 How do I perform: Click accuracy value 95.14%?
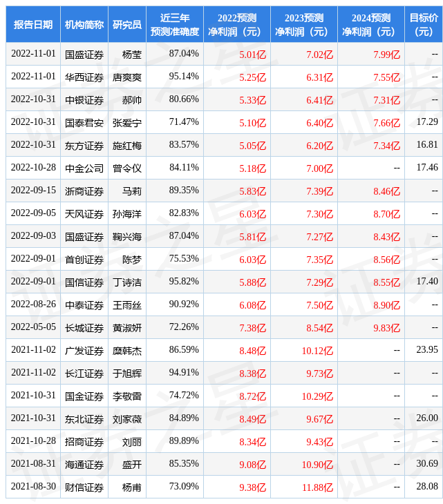[x=184, y=77]
